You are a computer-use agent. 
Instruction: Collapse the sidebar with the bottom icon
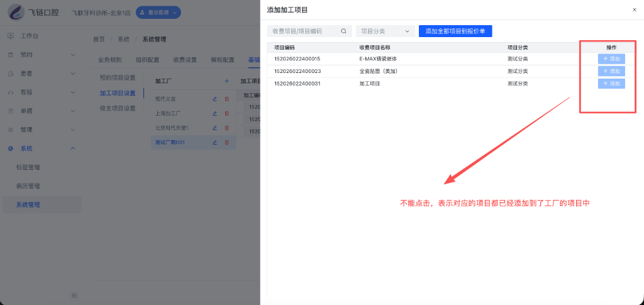(x=74, y=295)
